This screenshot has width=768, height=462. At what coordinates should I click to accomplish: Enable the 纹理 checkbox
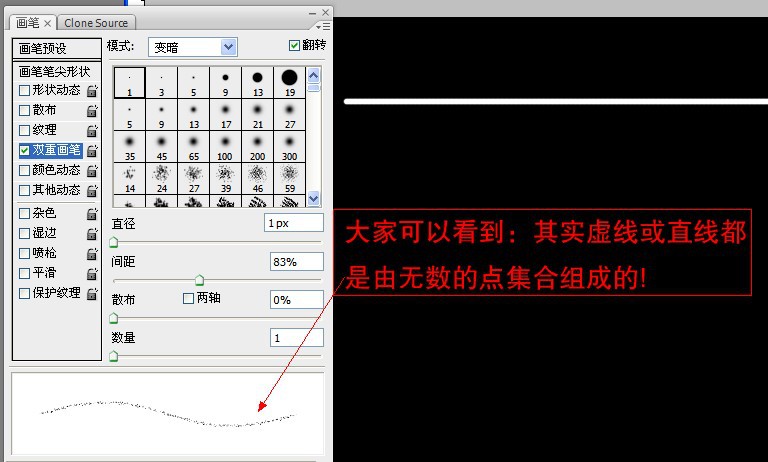(x=24, y=130)
